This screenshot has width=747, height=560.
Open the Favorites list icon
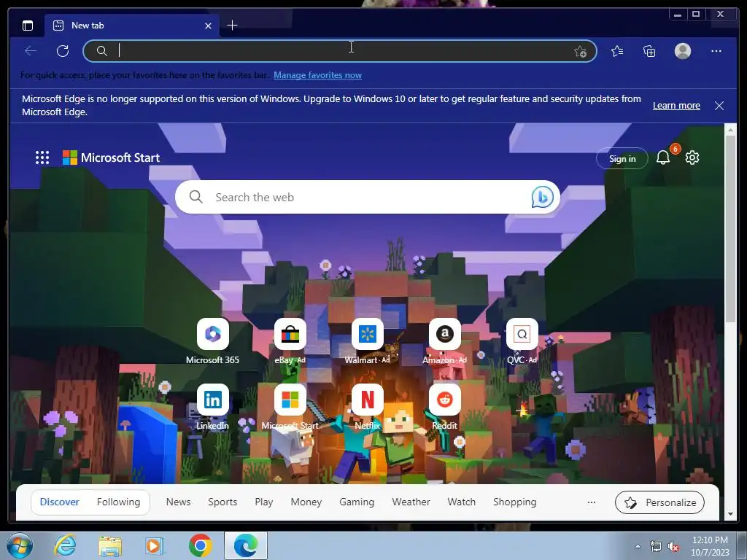point(617,51)
